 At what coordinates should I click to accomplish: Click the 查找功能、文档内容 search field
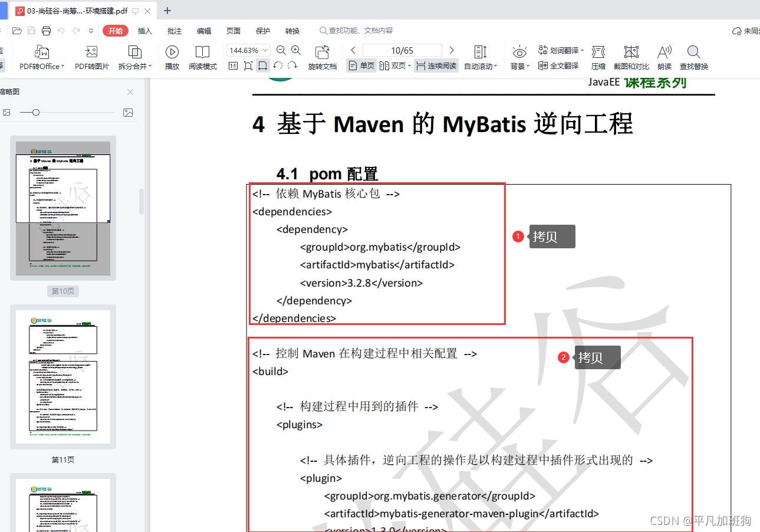[357, 31]
